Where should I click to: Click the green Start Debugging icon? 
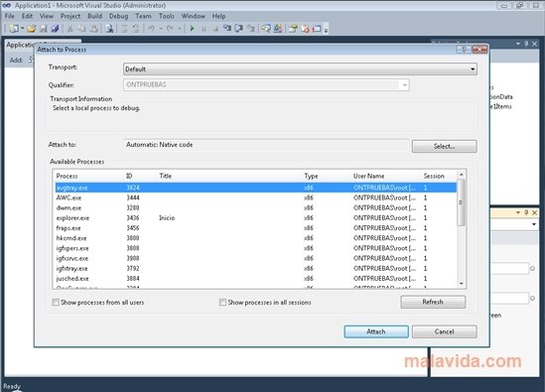193,29
